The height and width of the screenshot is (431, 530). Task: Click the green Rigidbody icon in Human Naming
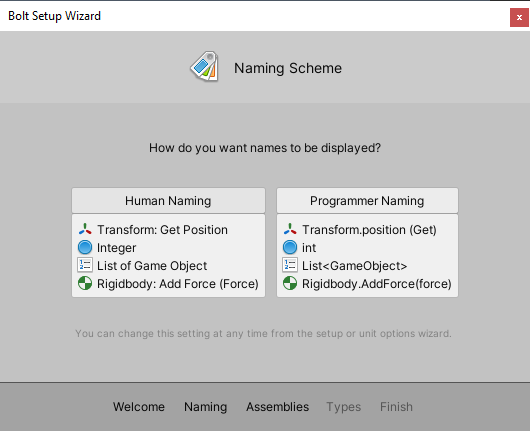85,283
